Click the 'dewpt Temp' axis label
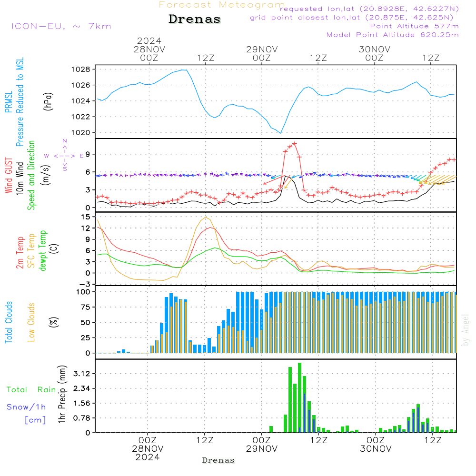476x476 pixels. click(x=42, y=250)
